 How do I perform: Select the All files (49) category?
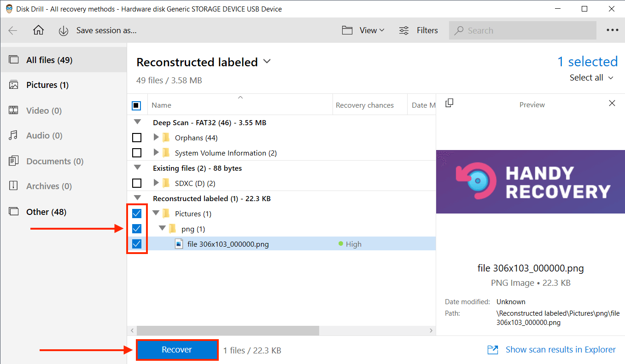point(64,60)
